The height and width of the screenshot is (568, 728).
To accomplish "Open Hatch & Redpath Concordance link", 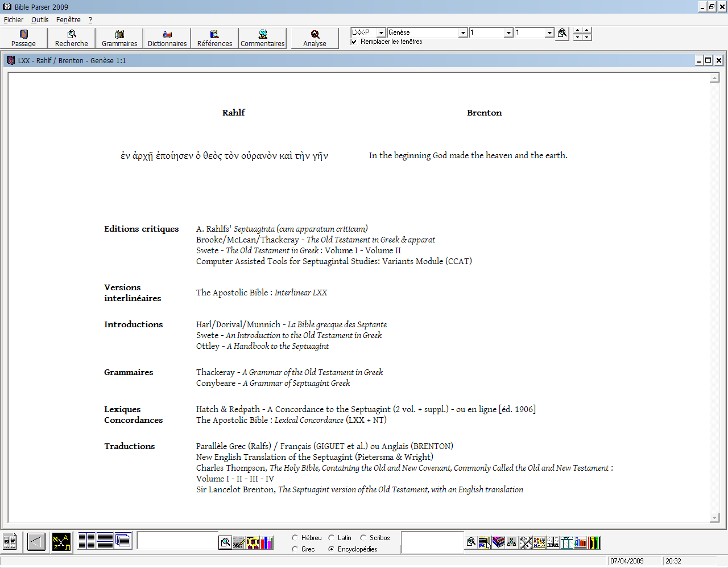I will pyautogui.click(x=322, y=409).
